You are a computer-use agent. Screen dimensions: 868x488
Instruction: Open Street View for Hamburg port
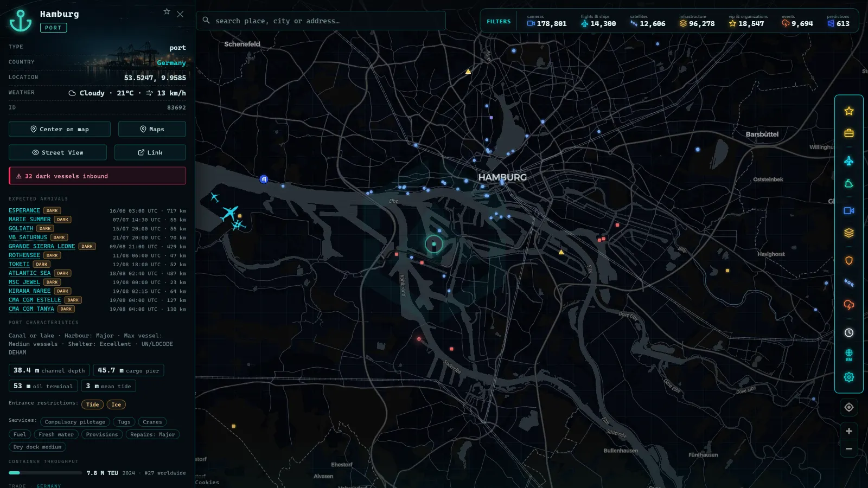58,152
